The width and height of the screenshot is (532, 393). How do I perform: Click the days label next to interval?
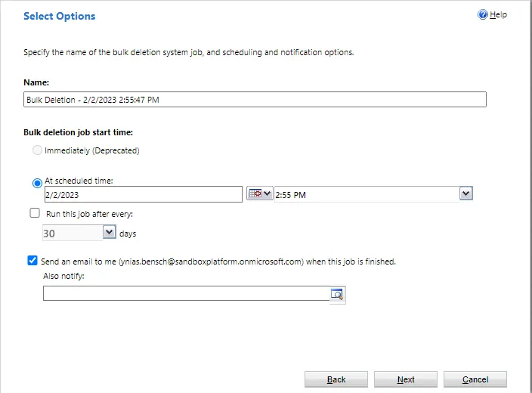(128, 234)
